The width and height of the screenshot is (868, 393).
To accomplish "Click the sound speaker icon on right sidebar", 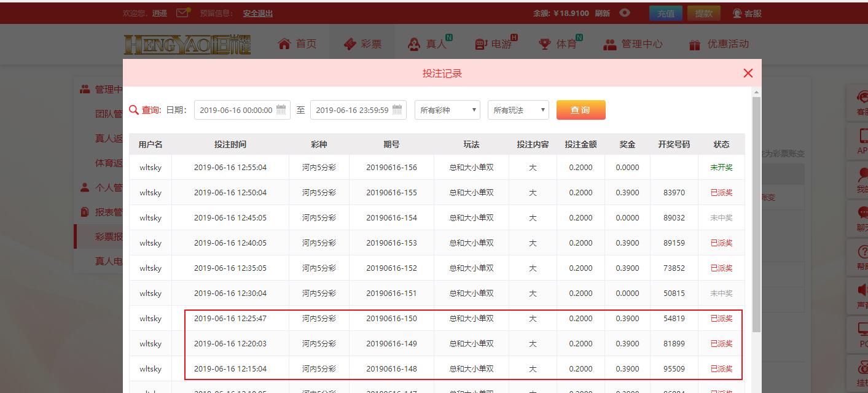I will (862, 289).
